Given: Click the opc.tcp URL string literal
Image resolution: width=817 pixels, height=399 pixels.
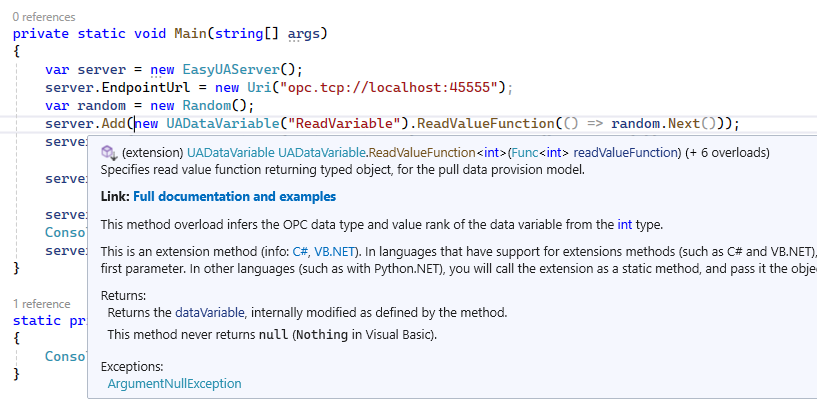Looking at the screenshot, I should [x=389, y=87].
